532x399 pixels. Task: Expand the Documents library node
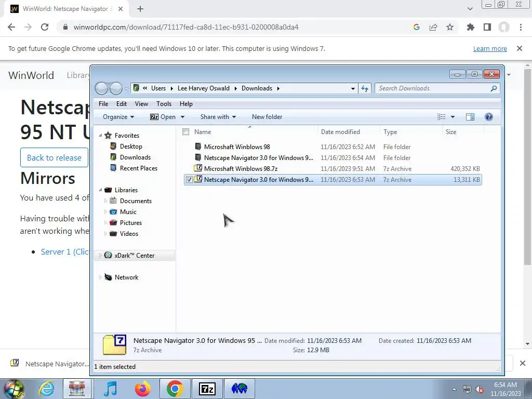click(105, 201)
